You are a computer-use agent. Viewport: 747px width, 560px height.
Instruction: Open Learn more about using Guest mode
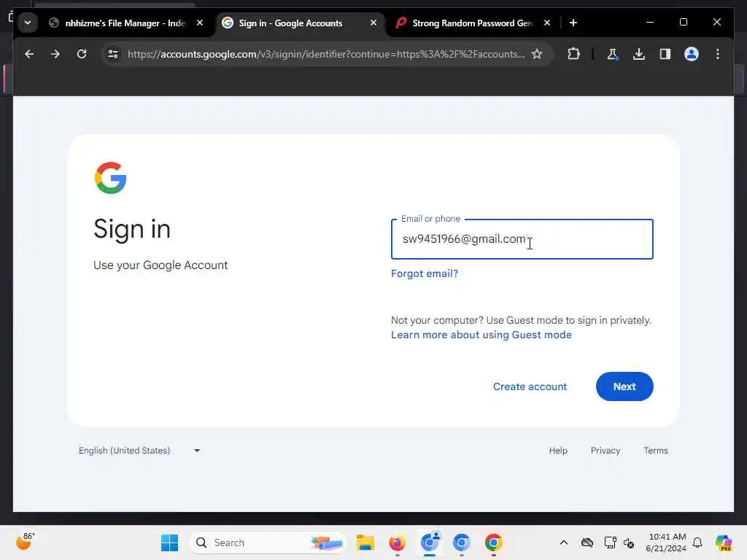(x=481, y=335)
